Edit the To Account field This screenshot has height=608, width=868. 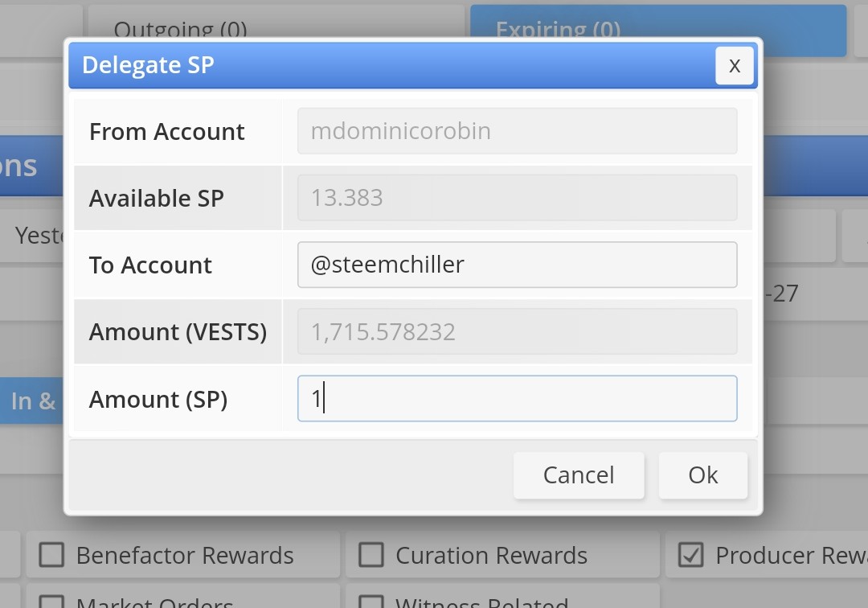(x=517, y=265)
